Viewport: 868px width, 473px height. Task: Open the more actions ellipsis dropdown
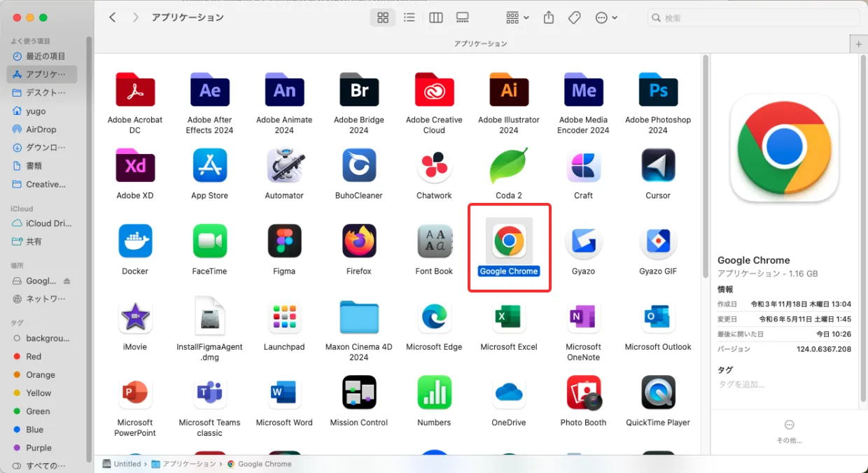[606, 18]
